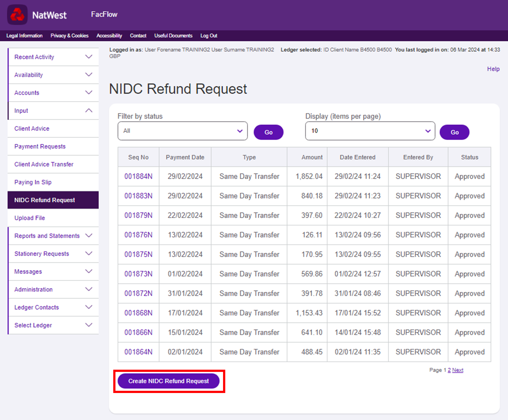This screenshot has width=508, height=420.
Task: Open refund request 001868N
Action: (138, 313)
